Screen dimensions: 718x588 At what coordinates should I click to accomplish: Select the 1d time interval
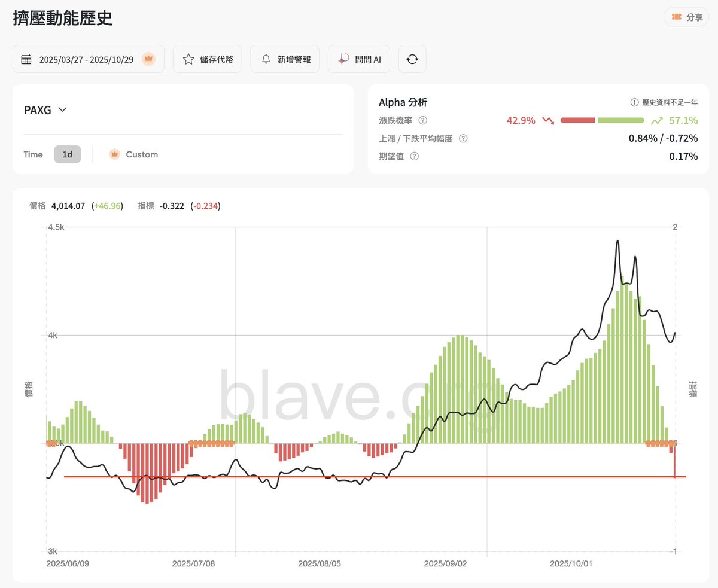68,154
